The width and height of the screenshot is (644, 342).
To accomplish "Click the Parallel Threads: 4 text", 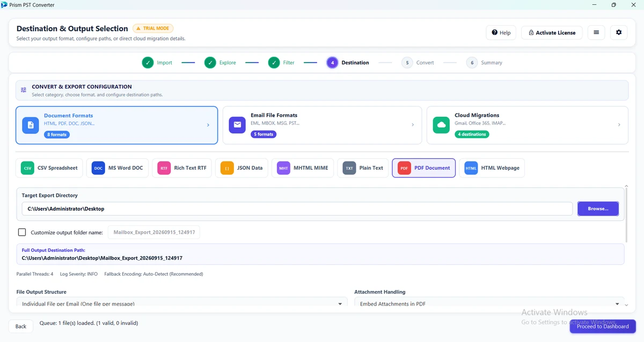I will 35,274.
